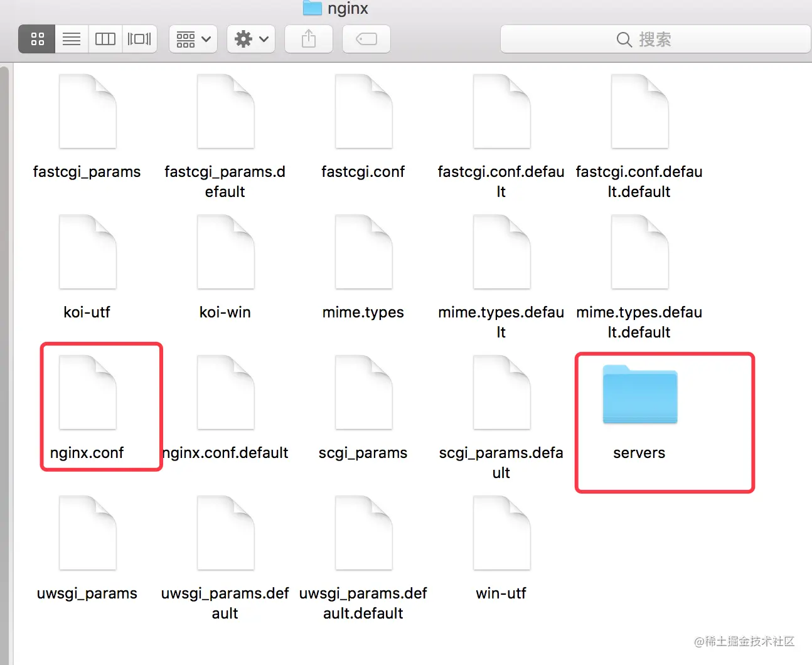Select the scgi_params file icon
This screenshot has width=812, height=665.
tap(364, 393)
